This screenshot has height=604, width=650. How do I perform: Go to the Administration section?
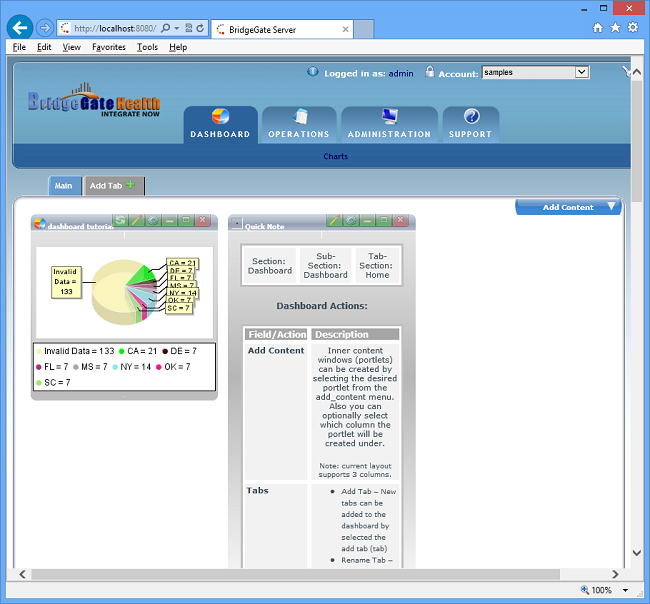(x=389, y=125)
